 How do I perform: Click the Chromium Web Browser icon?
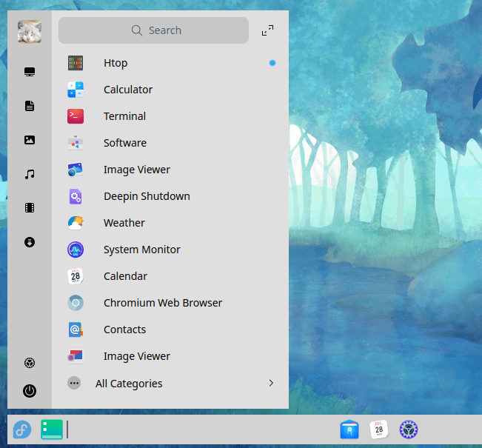point(76,303)
